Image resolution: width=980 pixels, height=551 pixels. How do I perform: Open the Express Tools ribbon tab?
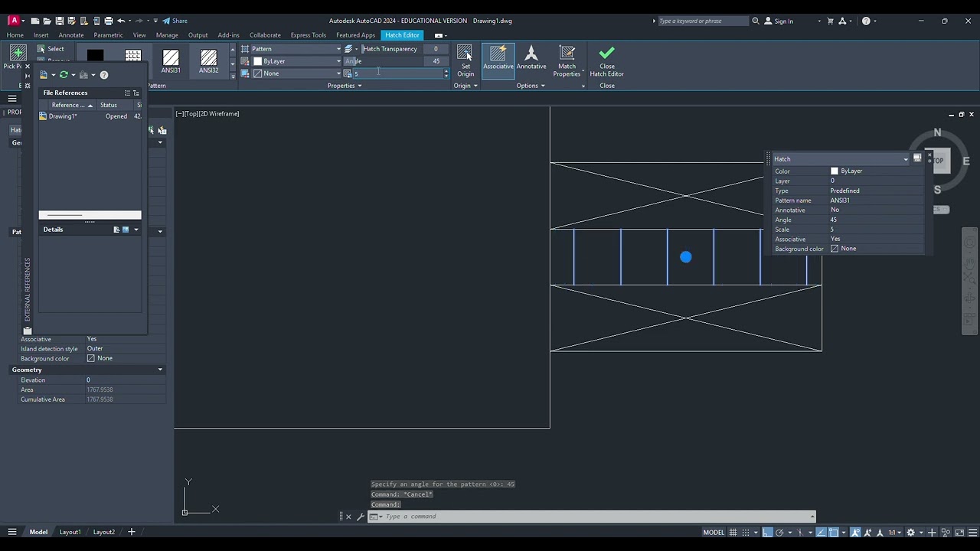click(x=309, y=35)
